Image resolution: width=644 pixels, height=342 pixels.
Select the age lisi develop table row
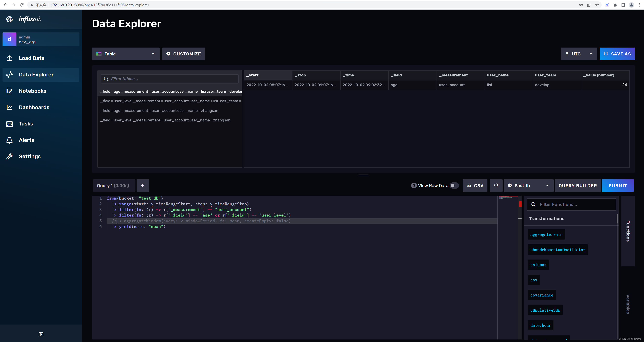click(x=170, y=92)
